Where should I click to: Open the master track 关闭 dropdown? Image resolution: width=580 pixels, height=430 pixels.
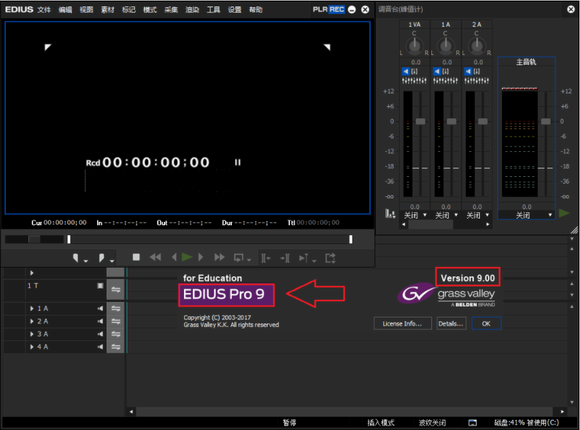point(526,215)
